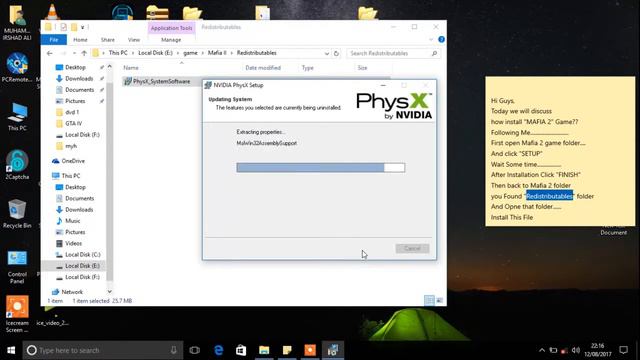The height and width of the screenshot is (360, 640).
Task: Open the ice_video_2 desktop file
Action: click(x=52, y=316)
